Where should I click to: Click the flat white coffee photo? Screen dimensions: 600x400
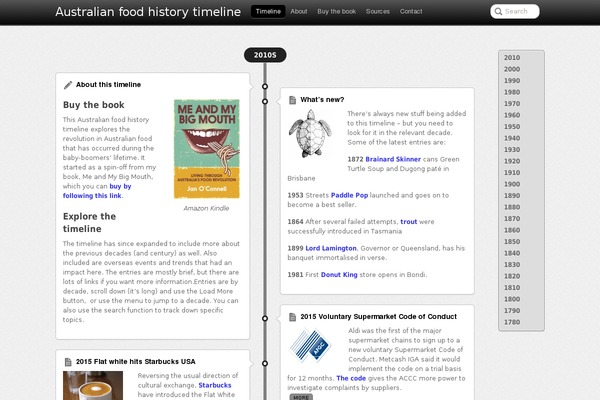[93, 385]
